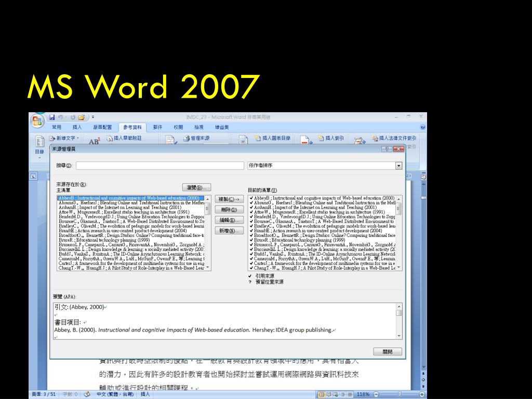Close the dialog with the 關閉 button
The width and height of the screenshot is (532, 399).
click(x=388, y=352)
